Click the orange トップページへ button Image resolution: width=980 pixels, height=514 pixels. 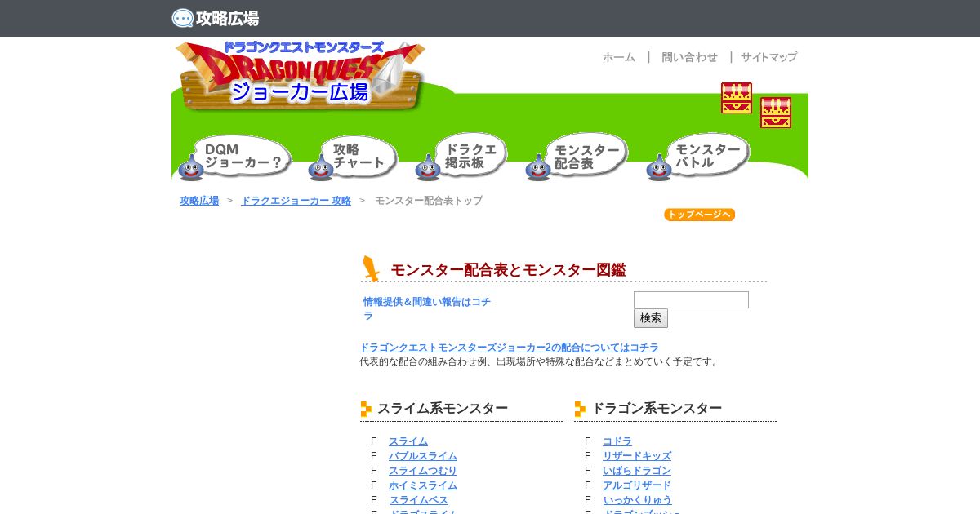699,215
